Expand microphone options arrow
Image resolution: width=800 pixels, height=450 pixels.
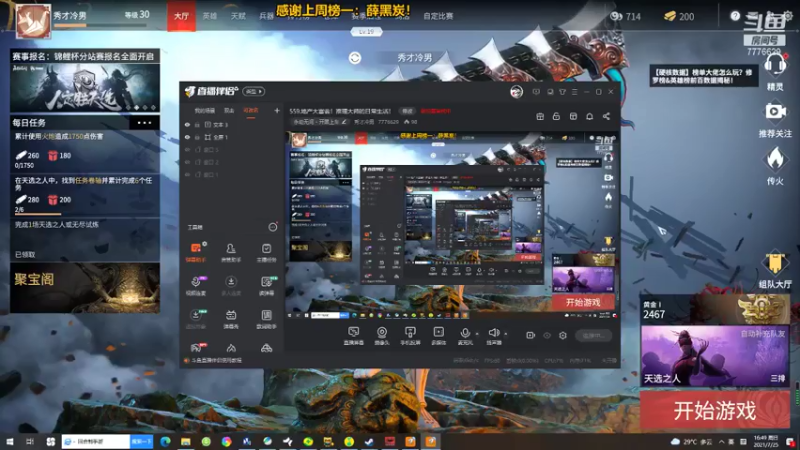pos(477,334)
